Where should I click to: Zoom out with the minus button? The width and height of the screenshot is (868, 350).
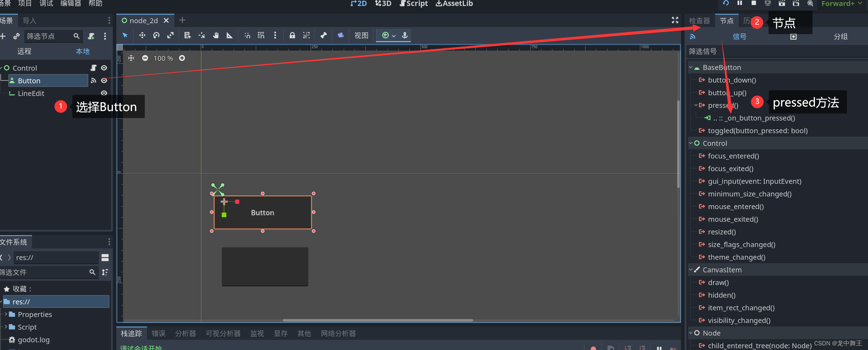(x=145, y=58)
